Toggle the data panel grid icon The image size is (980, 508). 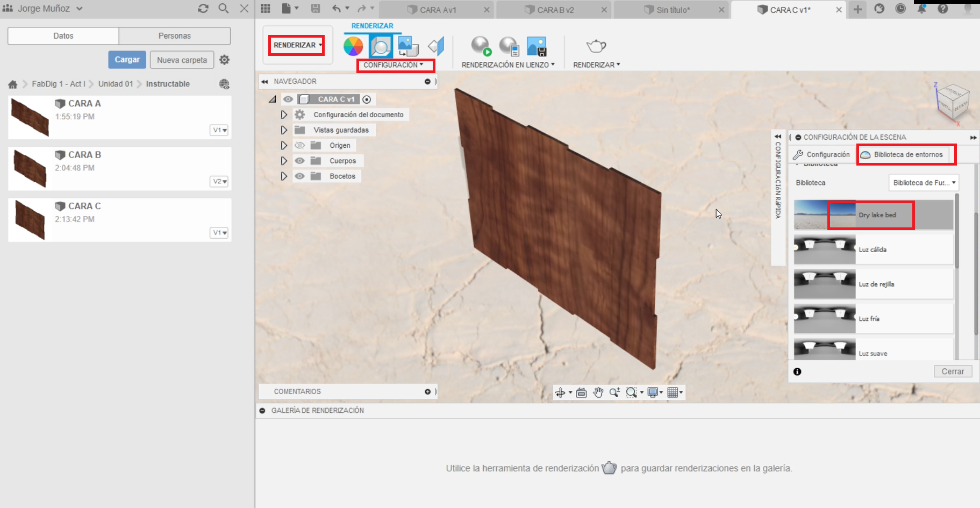pyautogui.click(x=266, y=9)
